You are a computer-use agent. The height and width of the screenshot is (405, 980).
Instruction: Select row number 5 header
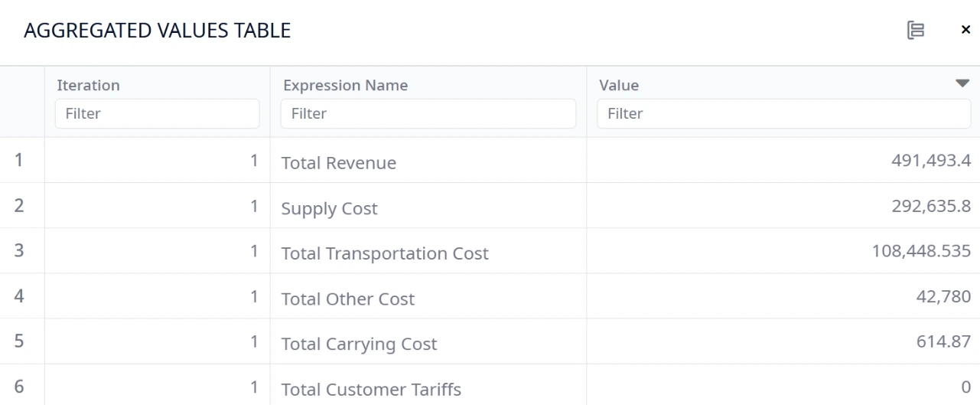19,341
